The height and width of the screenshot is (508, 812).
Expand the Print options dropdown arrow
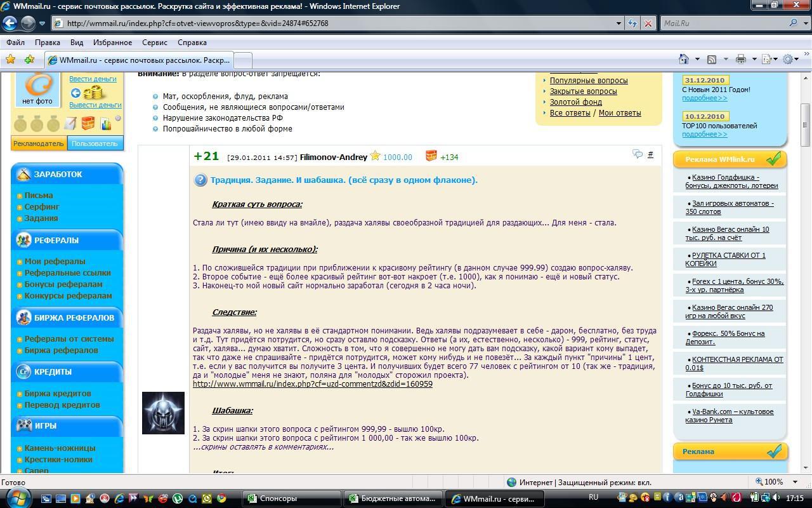tap(754, 59)
